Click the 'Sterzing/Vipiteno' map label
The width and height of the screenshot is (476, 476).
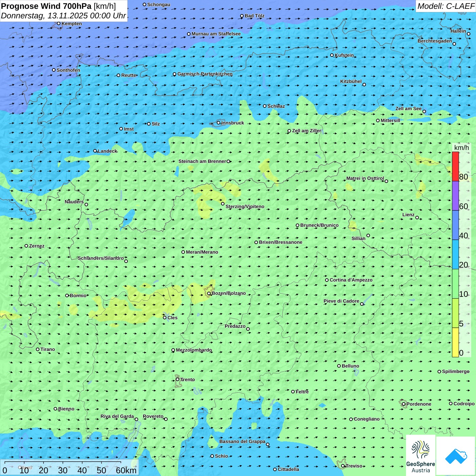pyautogui.click(x=245, y=206)
